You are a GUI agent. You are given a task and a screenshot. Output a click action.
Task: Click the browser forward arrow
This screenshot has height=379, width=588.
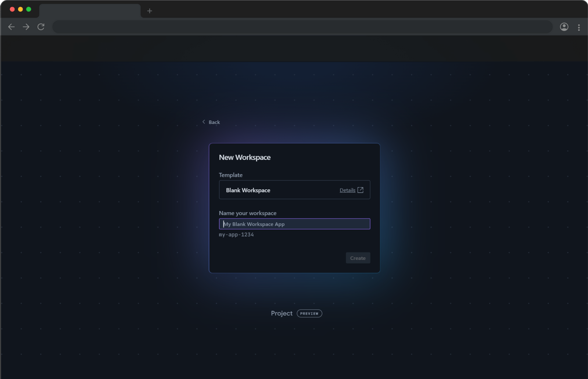click(x=26, y=27)
